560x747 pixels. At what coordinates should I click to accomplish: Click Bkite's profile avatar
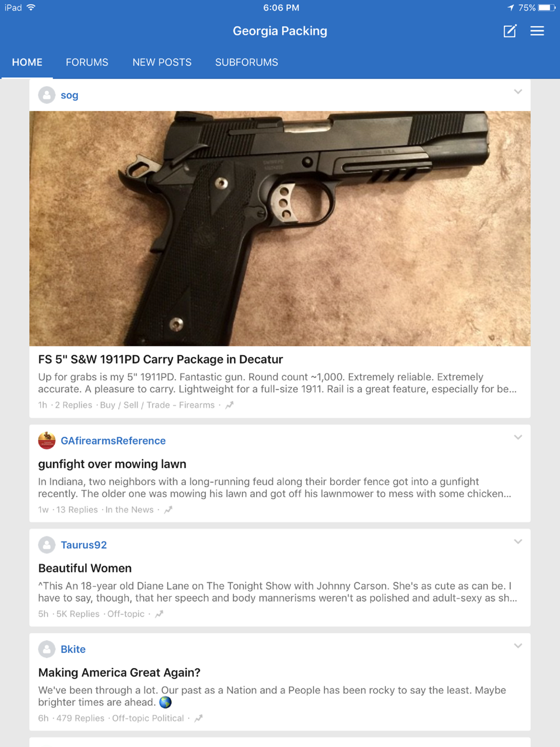coord(46,649)
